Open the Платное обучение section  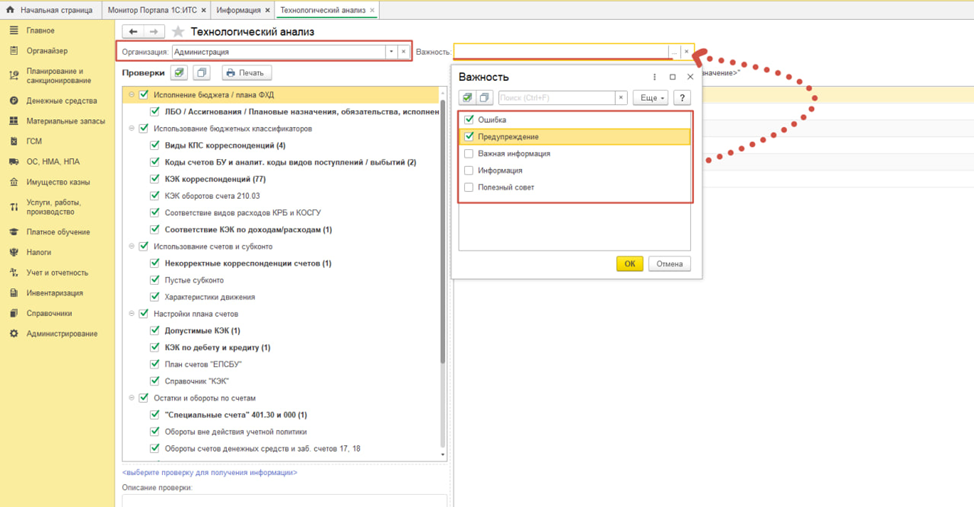click(x=58, y=232)
